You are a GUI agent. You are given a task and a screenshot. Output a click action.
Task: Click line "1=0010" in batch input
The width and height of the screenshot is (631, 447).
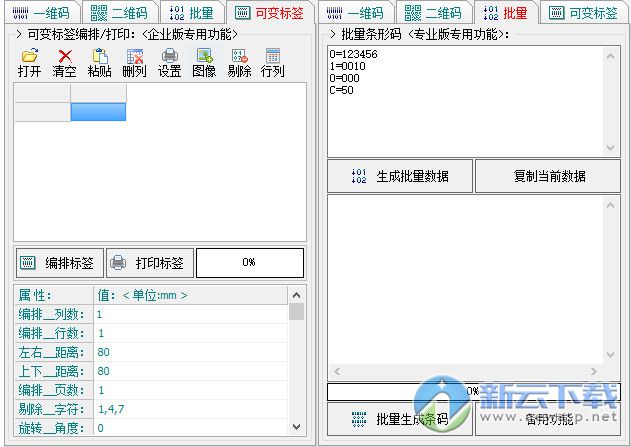(347, 66)
